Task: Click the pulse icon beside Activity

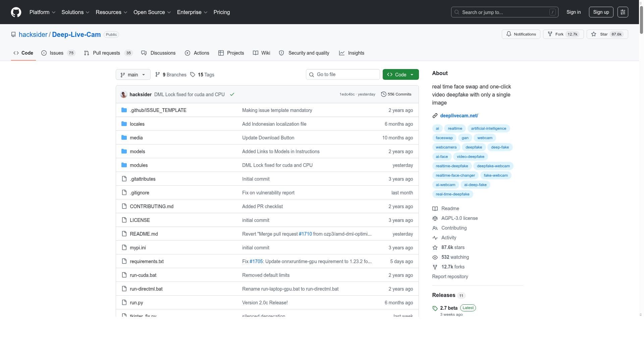Action: pos(435,238)
